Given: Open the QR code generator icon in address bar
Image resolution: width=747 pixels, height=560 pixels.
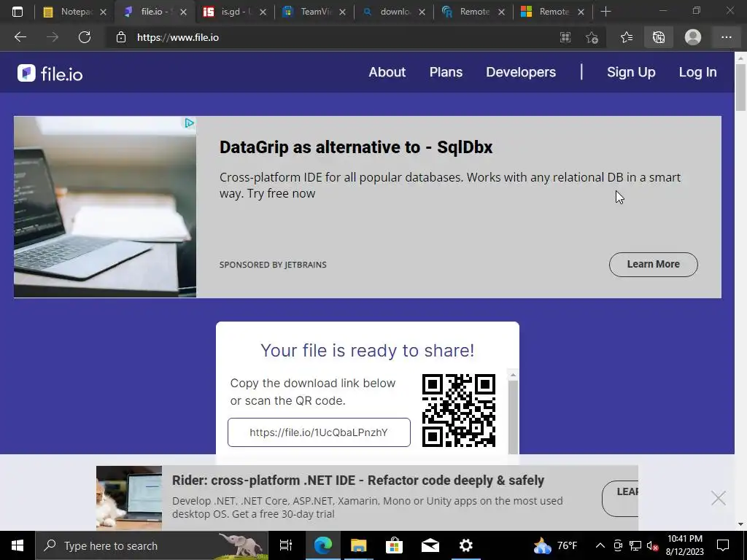Looking at the screenshot, I should (x=565, y=37).
